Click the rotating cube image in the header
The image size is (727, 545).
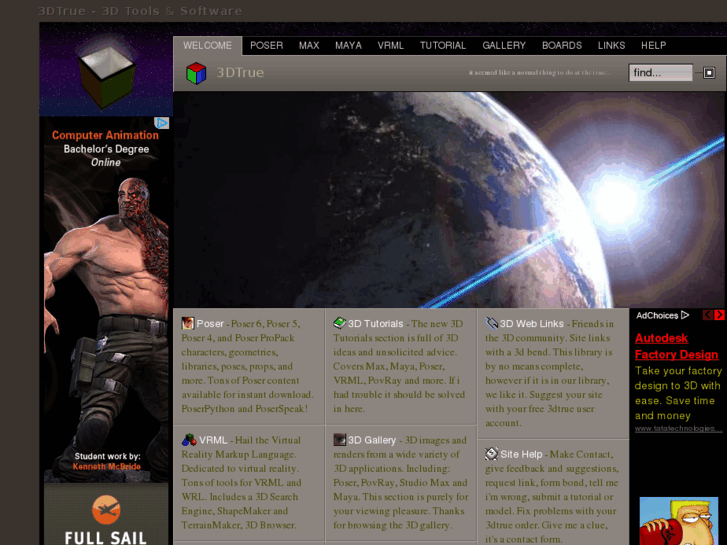pos(106,76)
